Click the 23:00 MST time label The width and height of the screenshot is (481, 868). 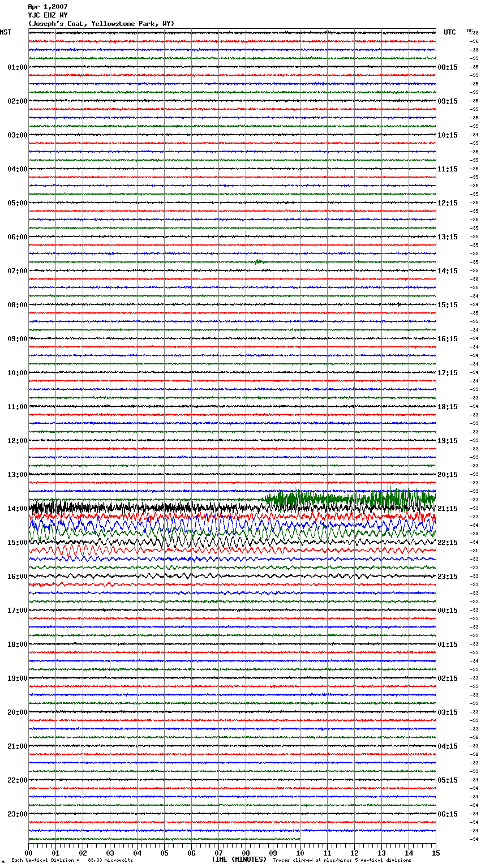[x=18, y=814]
